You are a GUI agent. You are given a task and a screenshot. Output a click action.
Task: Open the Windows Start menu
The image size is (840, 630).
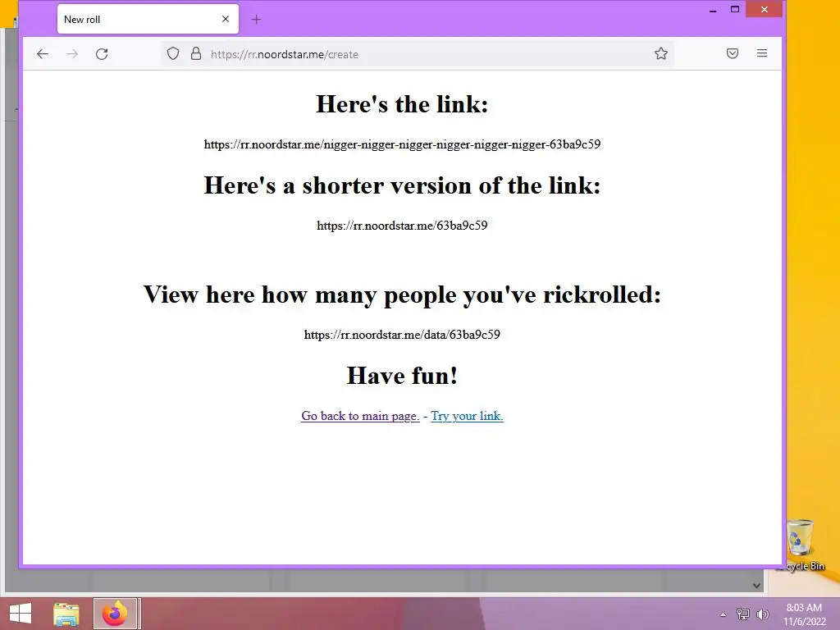(x=21, y=614)
